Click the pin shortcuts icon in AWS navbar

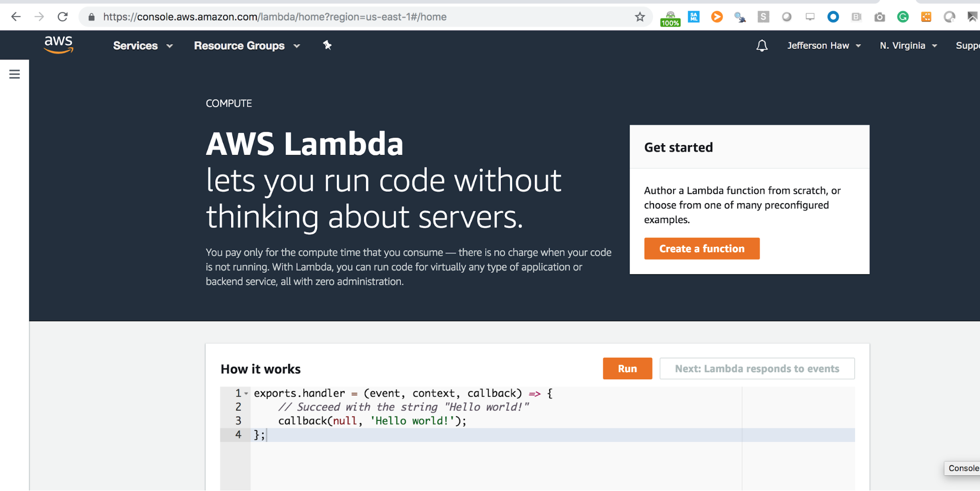tap(327, 45)
